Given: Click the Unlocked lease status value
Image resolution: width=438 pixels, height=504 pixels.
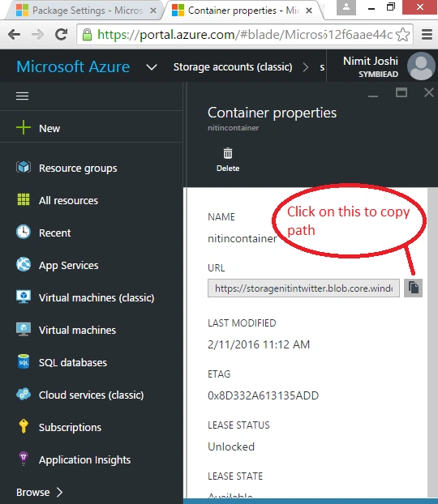Looking at the screenshot, I should (x=231, y=446).
